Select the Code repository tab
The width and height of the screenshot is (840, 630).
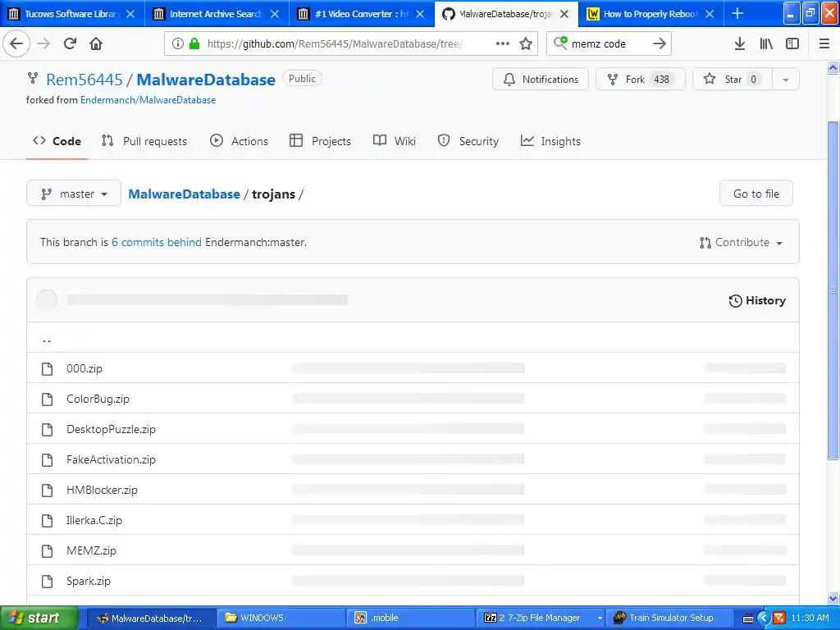click(x=57, y=141)
